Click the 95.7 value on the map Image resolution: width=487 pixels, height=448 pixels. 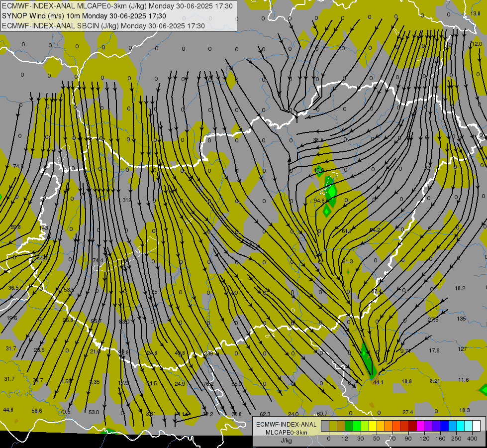pyautogui.click(x=96, y=321)
